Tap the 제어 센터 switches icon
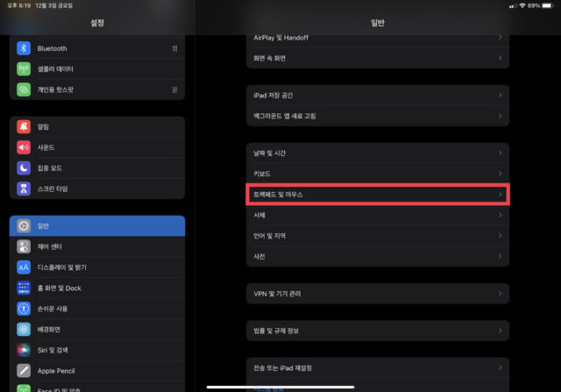The height and width of the screenshot is (392, 561). click(24, 246)
